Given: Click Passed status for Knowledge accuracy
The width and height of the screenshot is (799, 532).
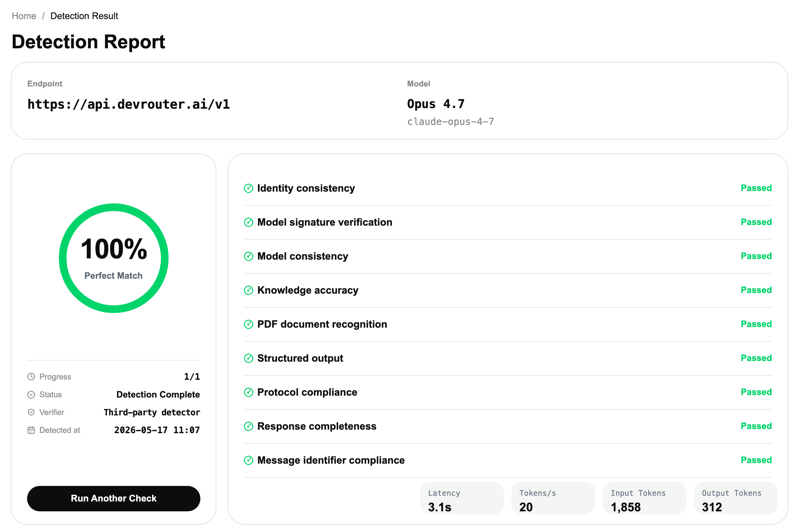Looking at the screenshot, I should (756, 290).
